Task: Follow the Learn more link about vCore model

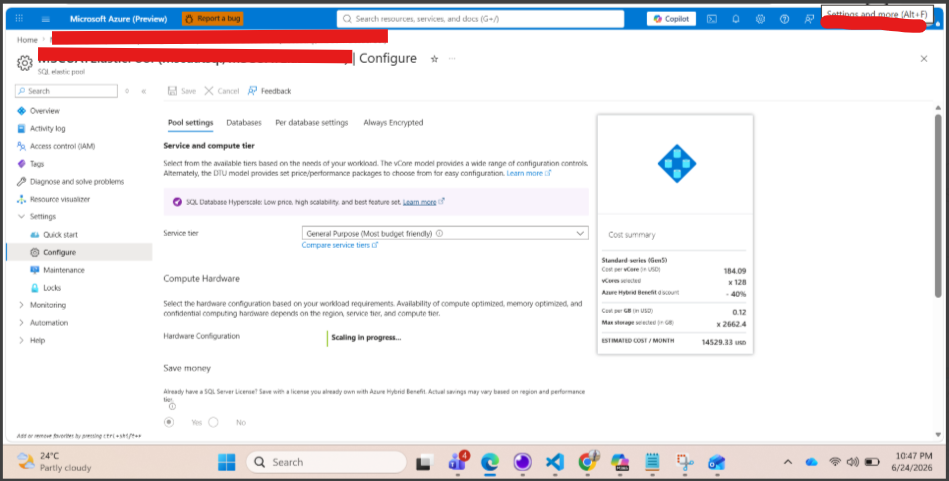Action: point(528,173)
